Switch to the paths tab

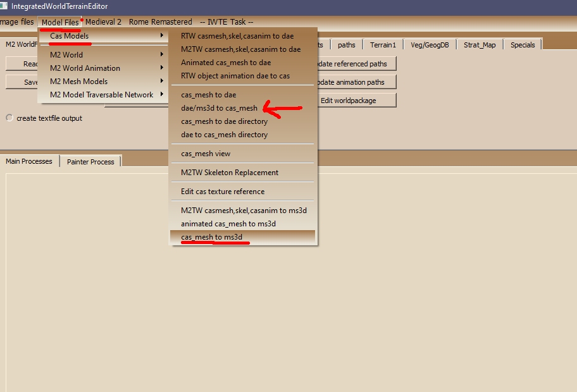(346, 45)
